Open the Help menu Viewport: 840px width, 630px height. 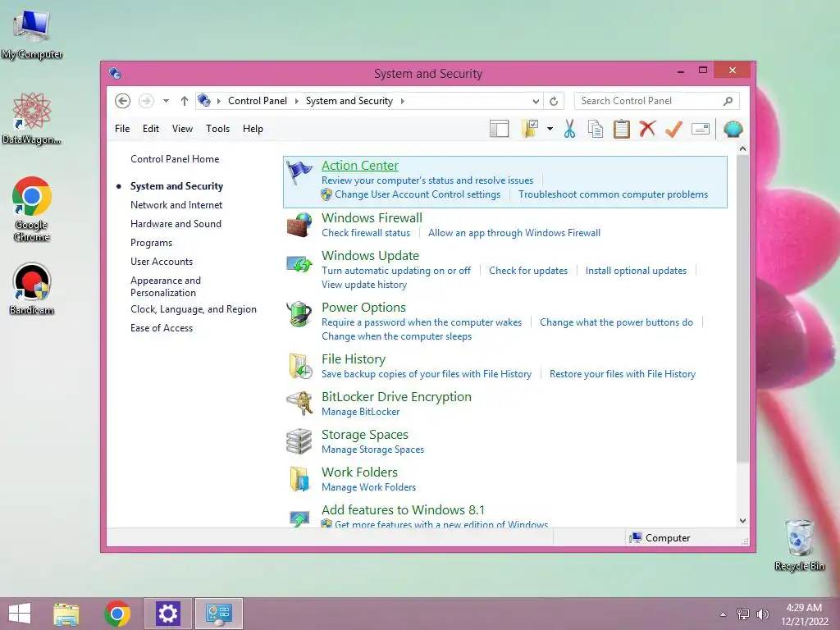point(253,129)
